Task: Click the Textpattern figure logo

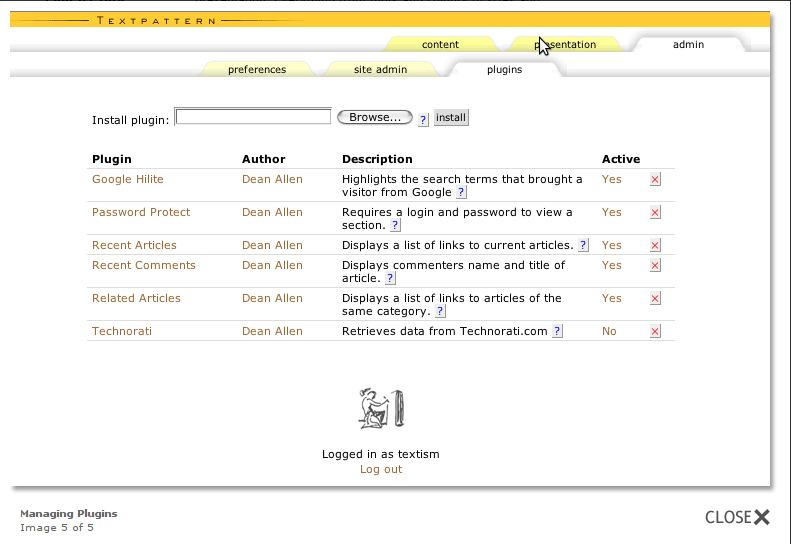Action: pos(381,409)
